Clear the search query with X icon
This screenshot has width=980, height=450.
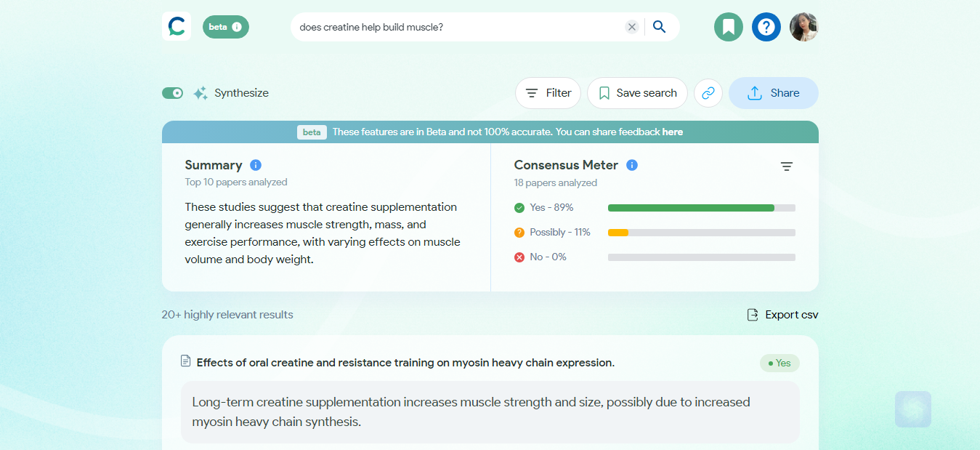click(632, 27)
